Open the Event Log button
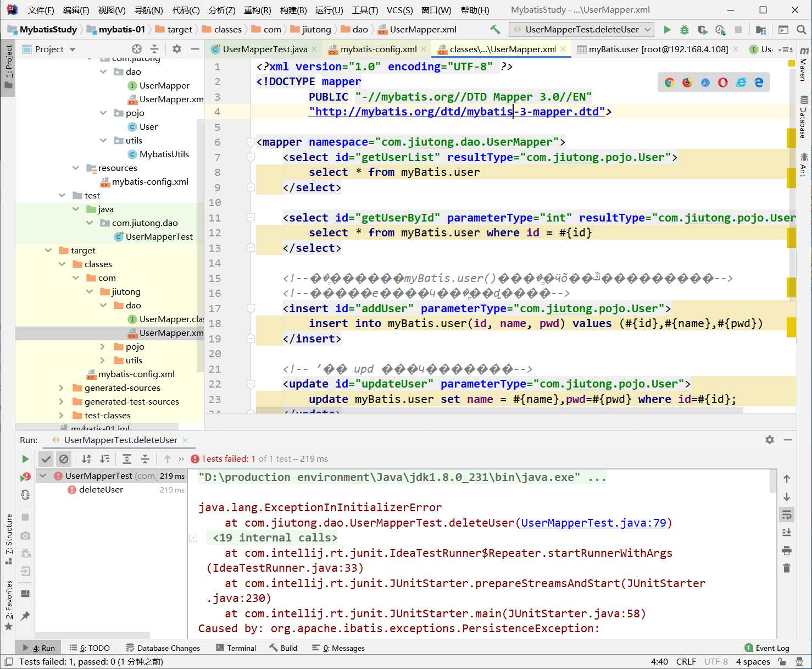812x669 pixels. point(767,648)
